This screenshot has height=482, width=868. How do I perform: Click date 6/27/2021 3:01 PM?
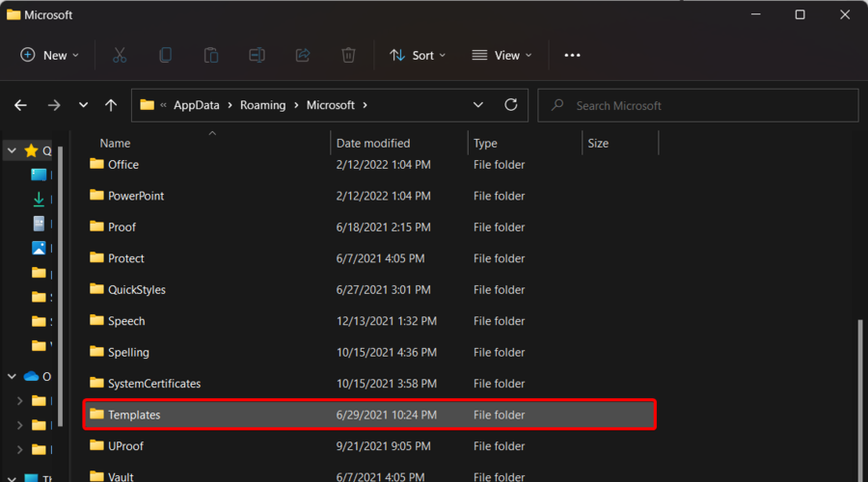(383, 290)
